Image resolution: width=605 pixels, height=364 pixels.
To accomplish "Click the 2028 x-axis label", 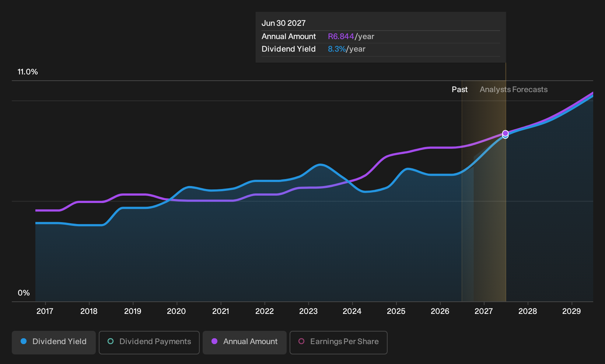I will pyautogui.click(x=528, y=311).
